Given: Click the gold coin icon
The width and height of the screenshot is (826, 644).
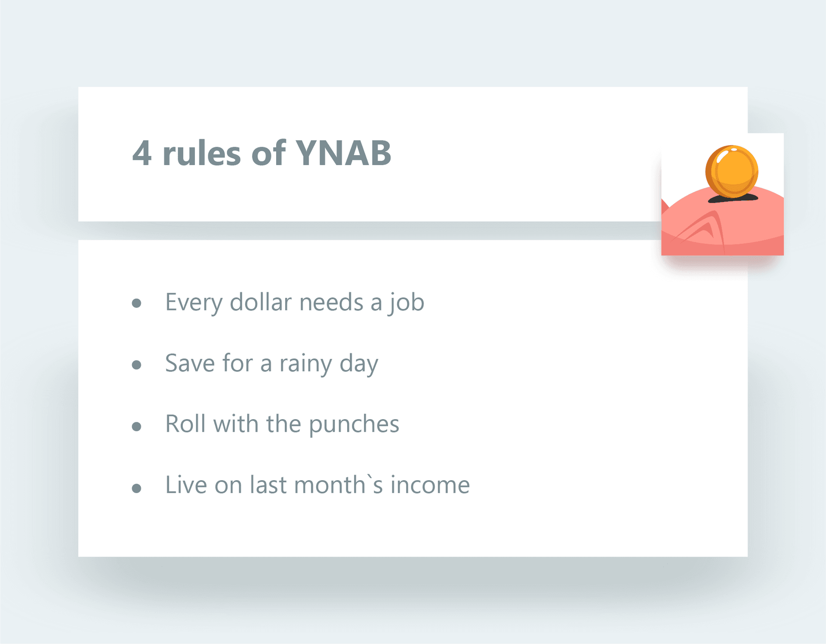Looking at the screenshot, I should click(x=731, y=172).
